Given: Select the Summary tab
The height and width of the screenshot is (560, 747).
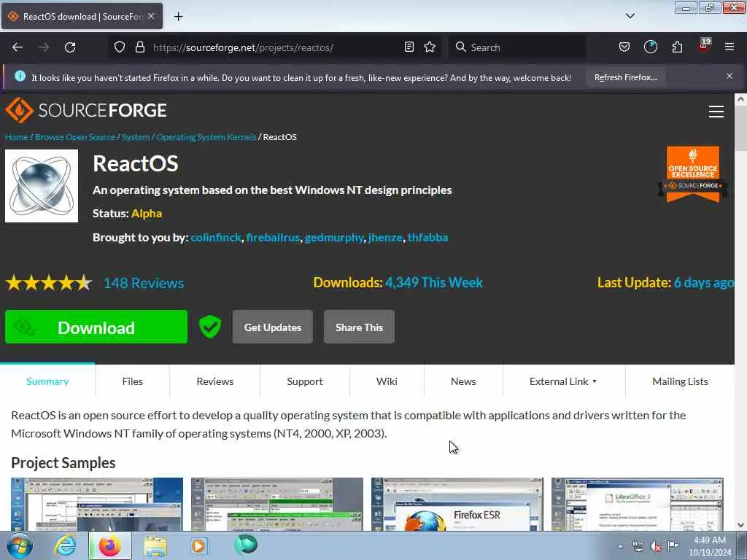Looking at the screenshot, I should (x=47, y=381).
